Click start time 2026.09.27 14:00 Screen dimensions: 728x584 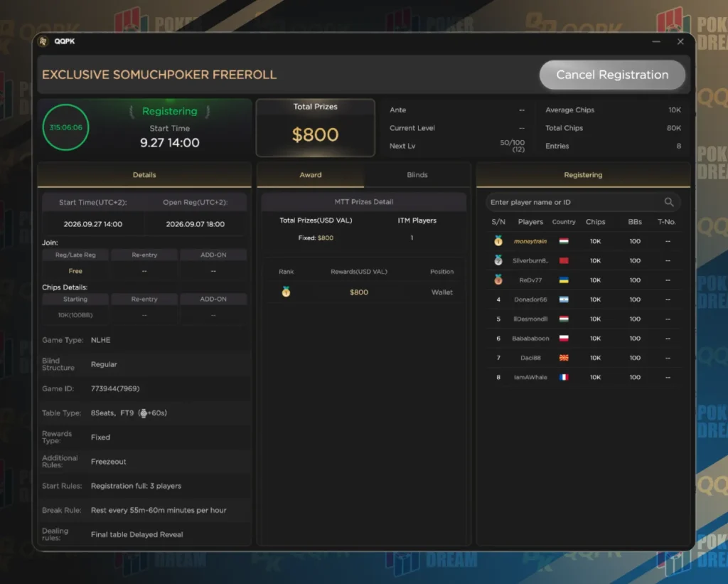(93, 224)
